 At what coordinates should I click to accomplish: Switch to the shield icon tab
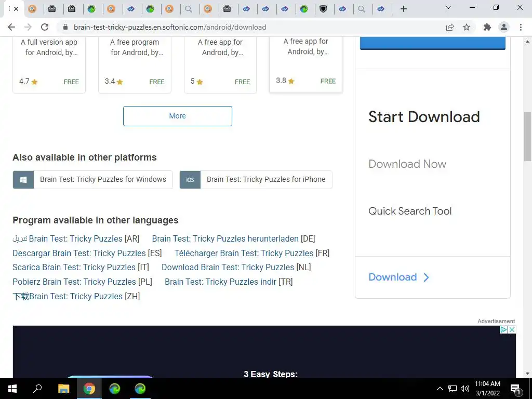click(x=323, y=9)
